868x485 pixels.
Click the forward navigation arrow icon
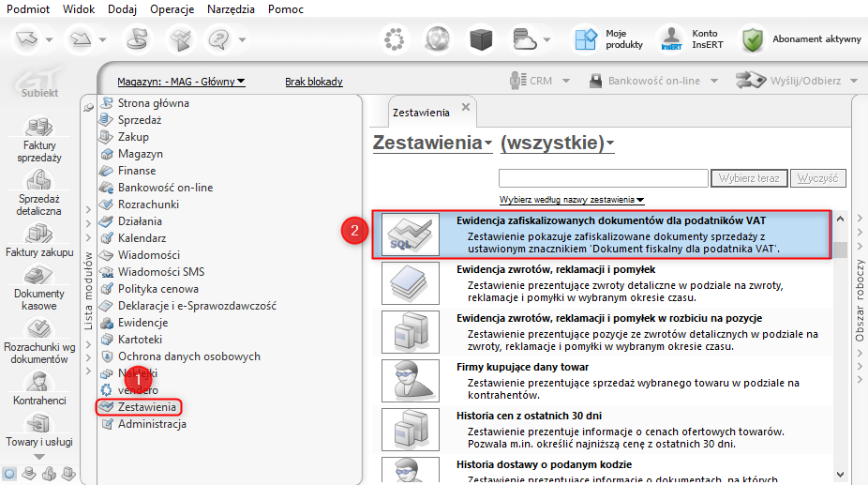point(81,39)
